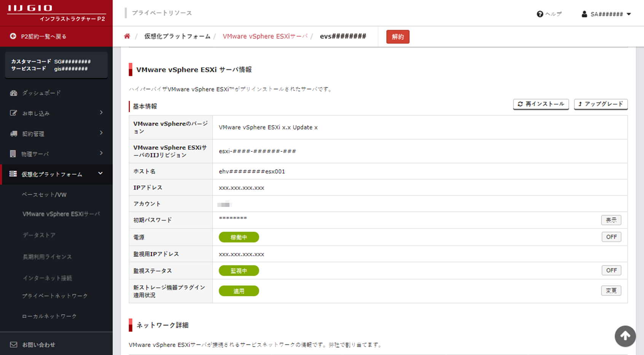
Task: Click host name ehv########esx001
Action: point(252,171)
